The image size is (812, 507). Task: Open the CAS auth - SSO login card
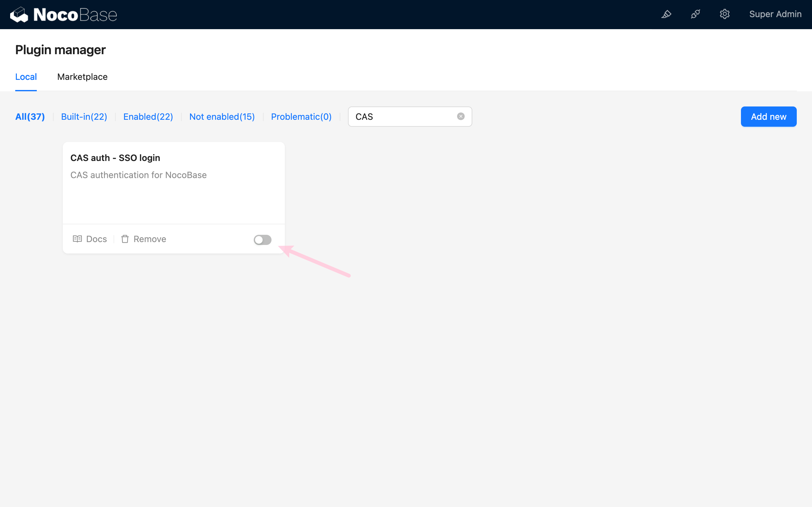click(115, 158)
